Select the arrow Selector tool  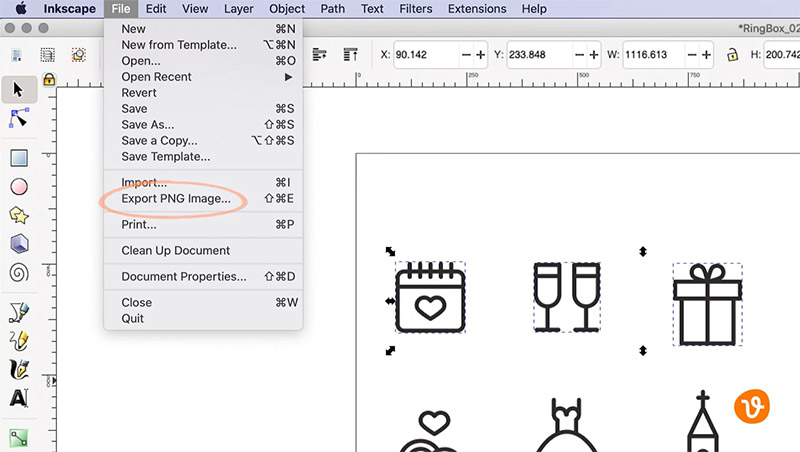pos(18,89)
